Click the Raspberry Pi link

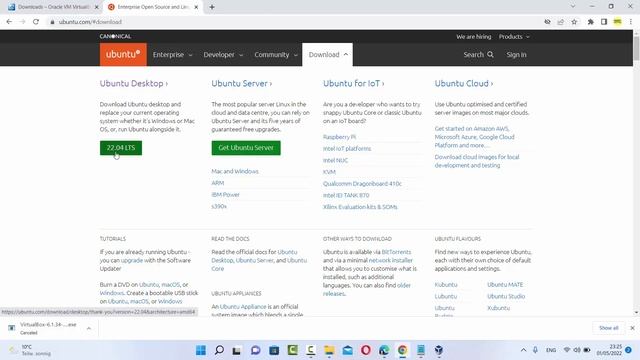(339, 137)
